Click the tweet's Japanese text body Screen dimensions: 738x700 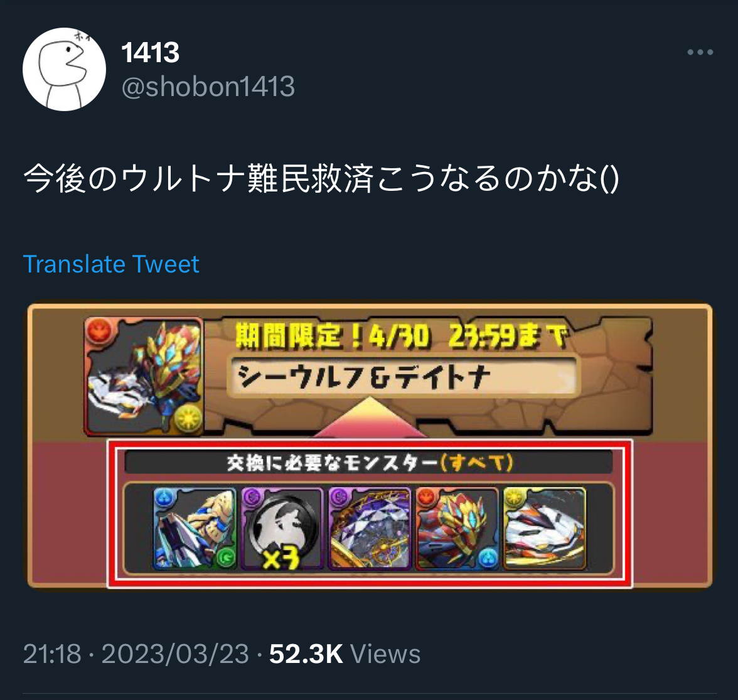321,179
